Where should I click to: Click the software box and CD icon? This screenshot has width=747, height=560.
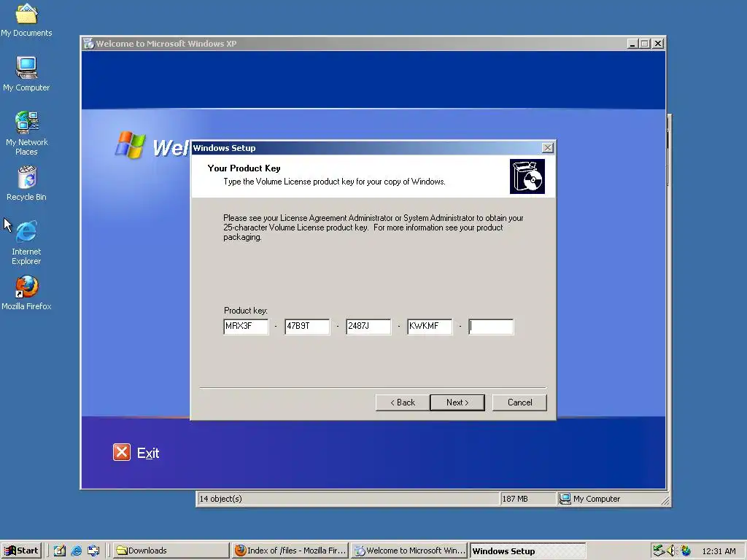coord(527,176)
